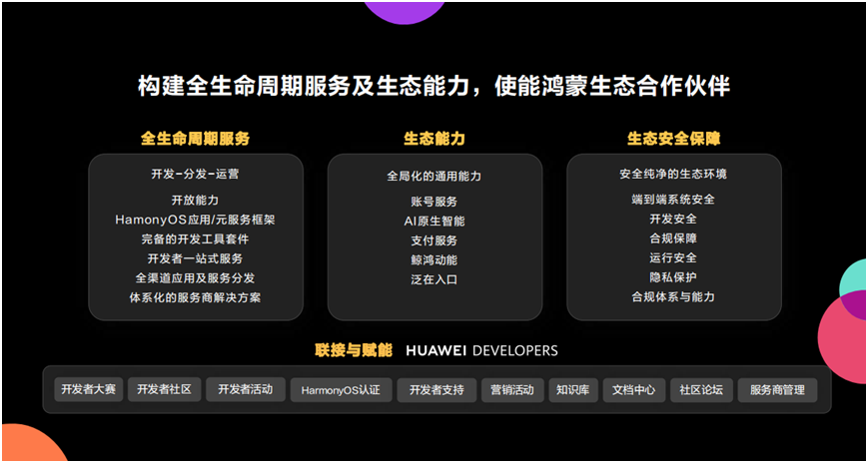Click the 文档中心 button
868x463 pixels.
click(x=634, y=390)
